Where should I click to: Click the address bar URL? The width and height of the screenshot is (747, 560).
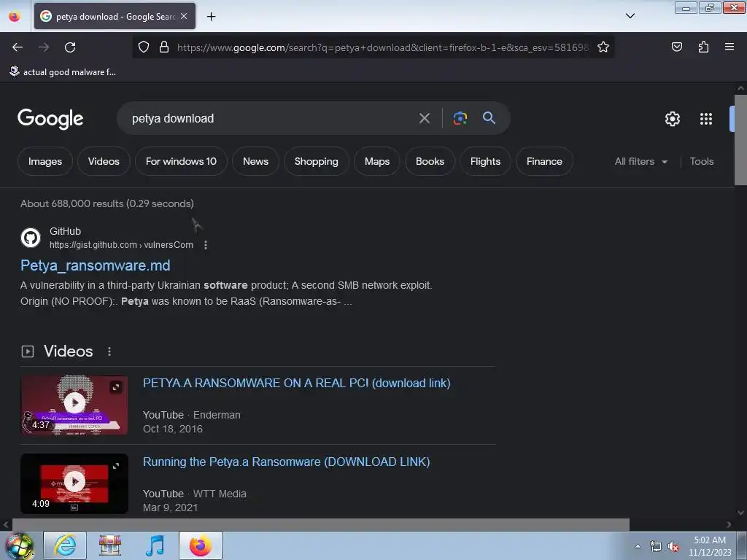383,47
